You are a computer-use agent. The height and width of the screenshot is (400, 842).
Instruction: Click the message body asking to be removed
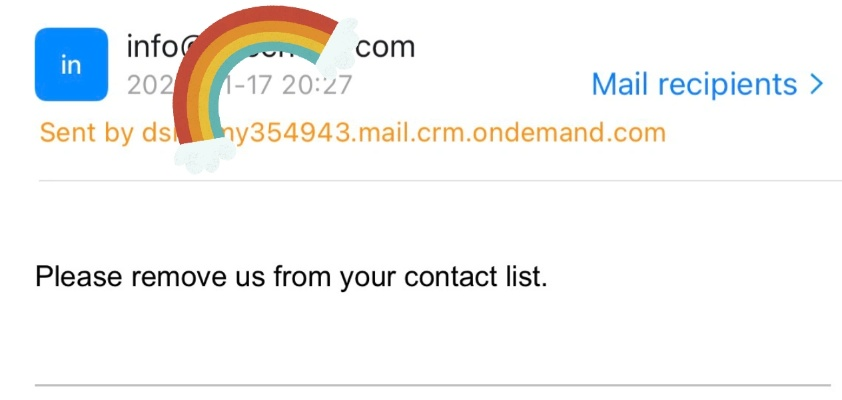[291, 275]
